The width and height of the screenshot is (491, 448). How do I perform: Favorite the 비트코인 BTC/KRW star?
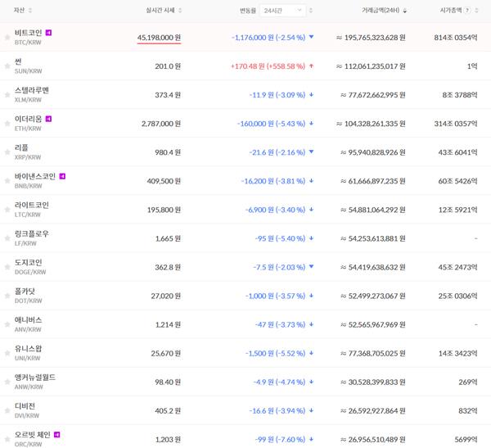point(7,38)
